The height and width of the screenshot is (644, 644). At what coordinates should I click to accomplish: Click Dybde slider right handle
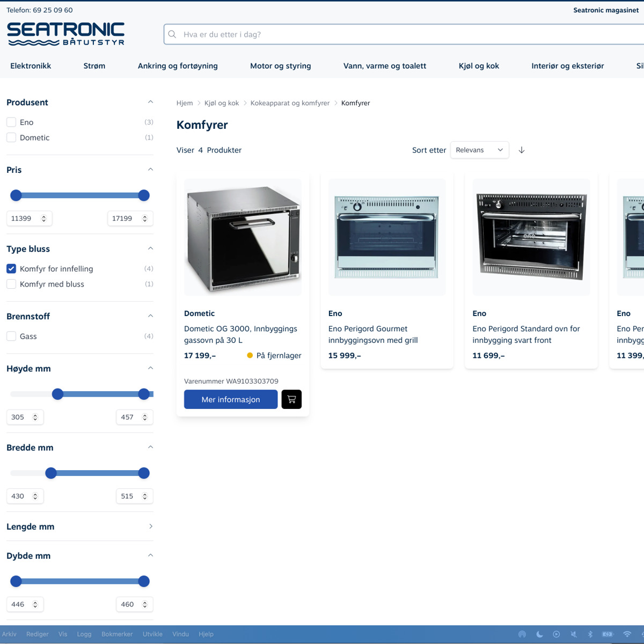[143, 581]
